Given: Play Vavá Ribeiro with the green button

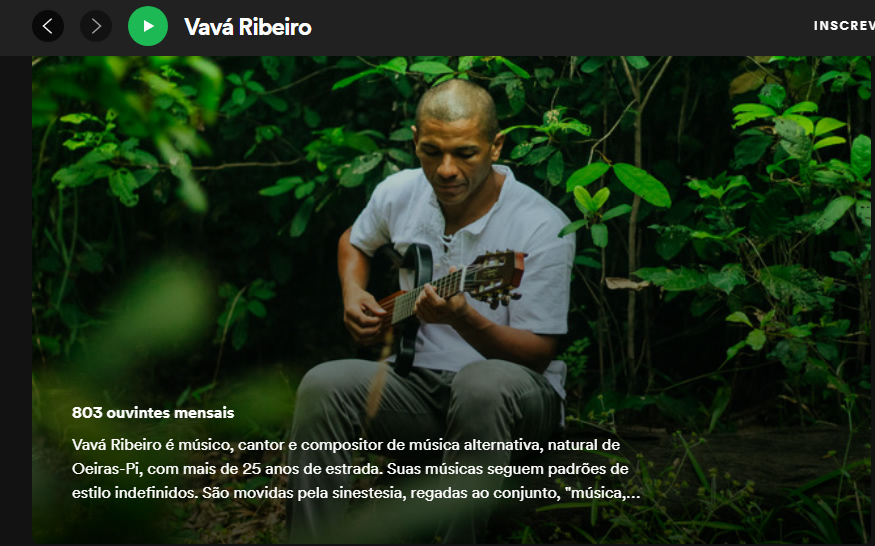Looking at the screenshot, I should pos(148,26).
